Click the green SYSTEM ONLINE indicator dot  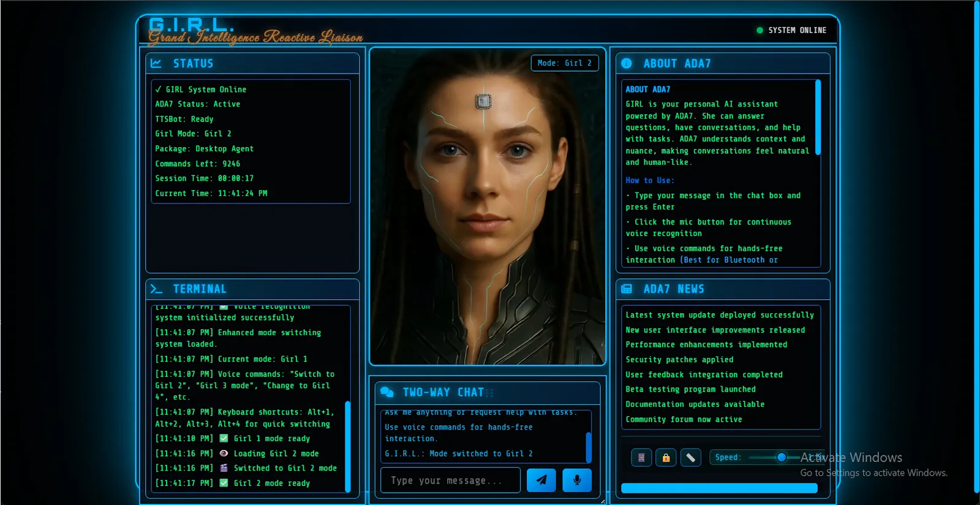tap(759, 30)
